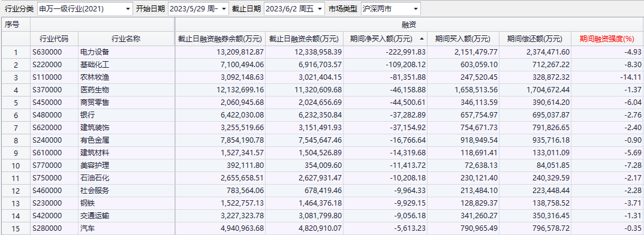Select the 美容护理 row
The image size is (644, 235).
coord(322,165)
